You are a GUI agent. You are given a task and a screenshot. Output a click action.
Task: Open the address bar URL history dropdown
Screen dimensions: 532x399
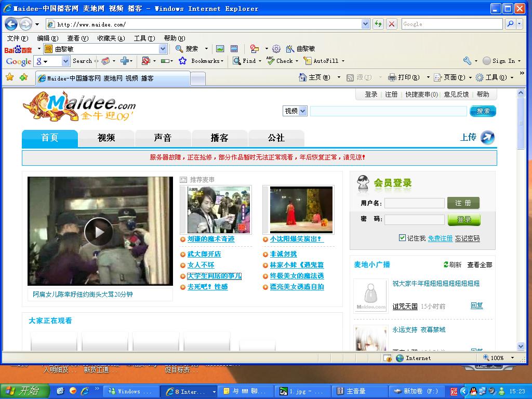(x=366, y=24)
